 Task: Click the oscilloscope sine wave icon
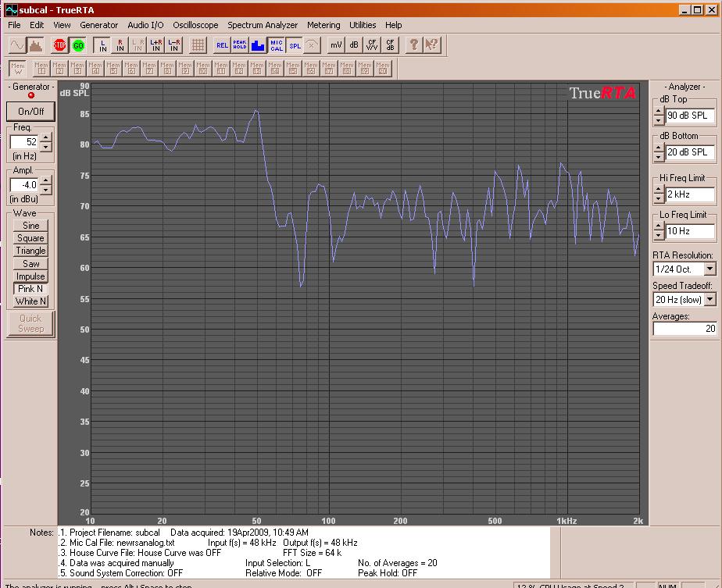click(16, 45)
